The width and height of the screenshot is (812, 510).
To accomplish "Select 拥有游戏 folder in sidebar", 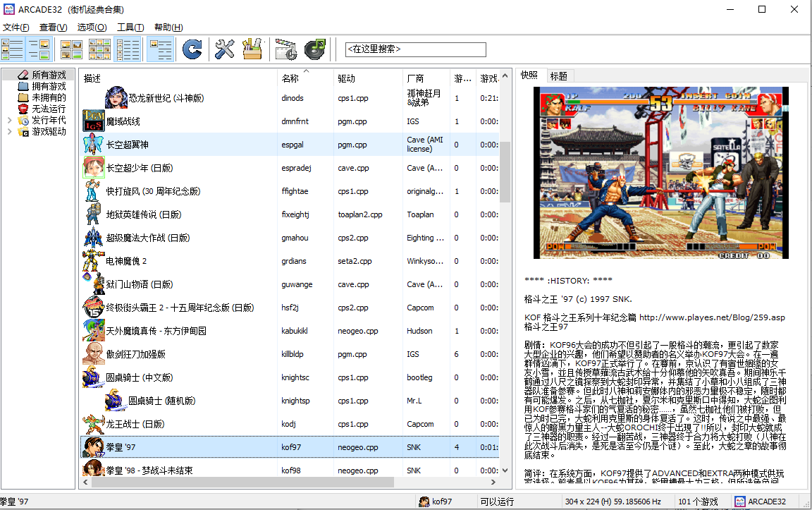I will 49,86.
